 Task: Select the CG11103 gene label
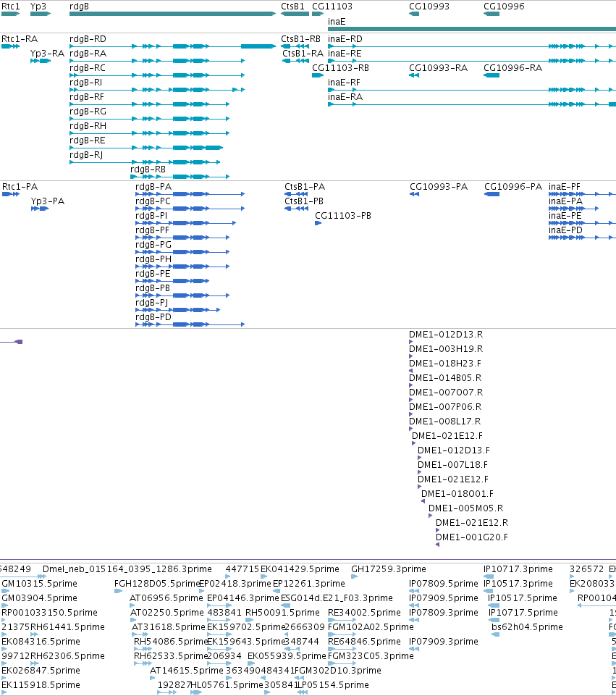click(x=332, y=7)
